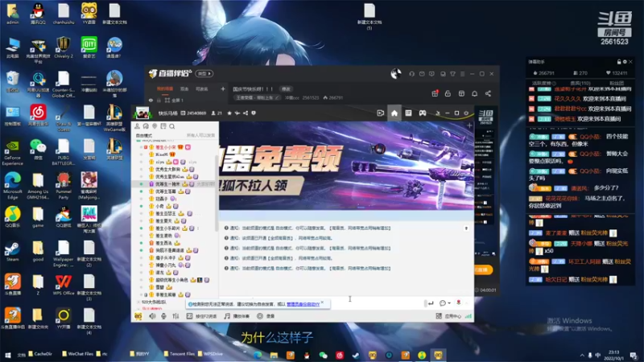The height and width of the screenshot is (362, 644).
Task: Toggle the lock in danmaku helper panel header
Action: [x=619, y=62]
